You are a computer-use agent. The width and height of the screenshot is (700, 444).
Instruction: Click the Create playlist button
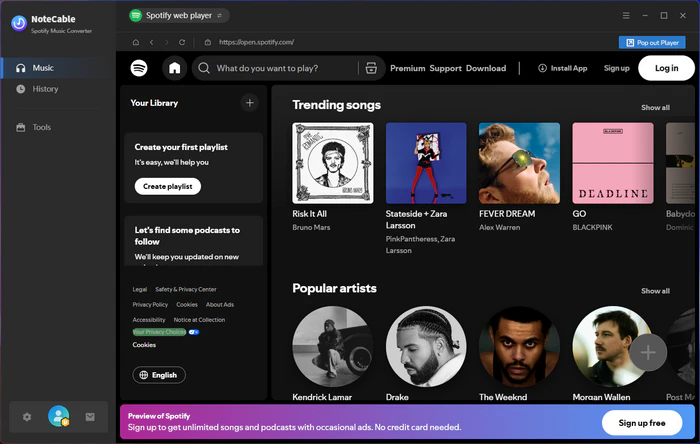pyautogui.click(x=168, y=187)
